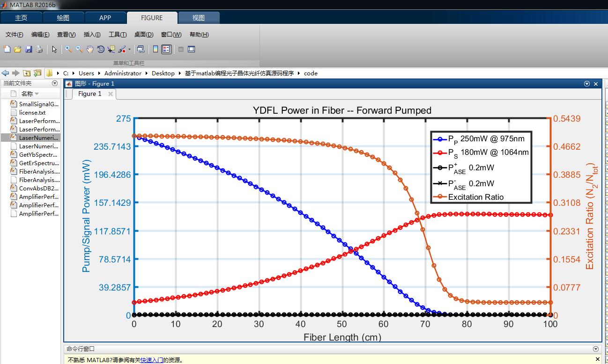Click the yellow folder icon in address bar
The image size is (608, 364).
[49, 73]
